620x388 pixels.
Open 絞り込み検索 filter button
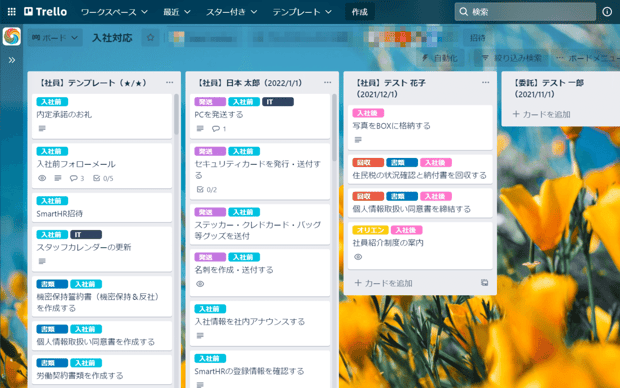tap(512, 58)
